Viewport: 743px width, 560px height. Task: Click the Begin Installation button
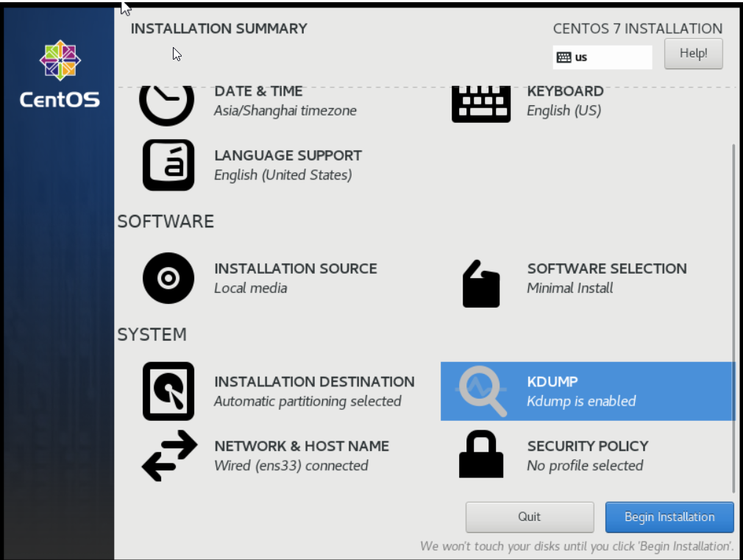669,517
